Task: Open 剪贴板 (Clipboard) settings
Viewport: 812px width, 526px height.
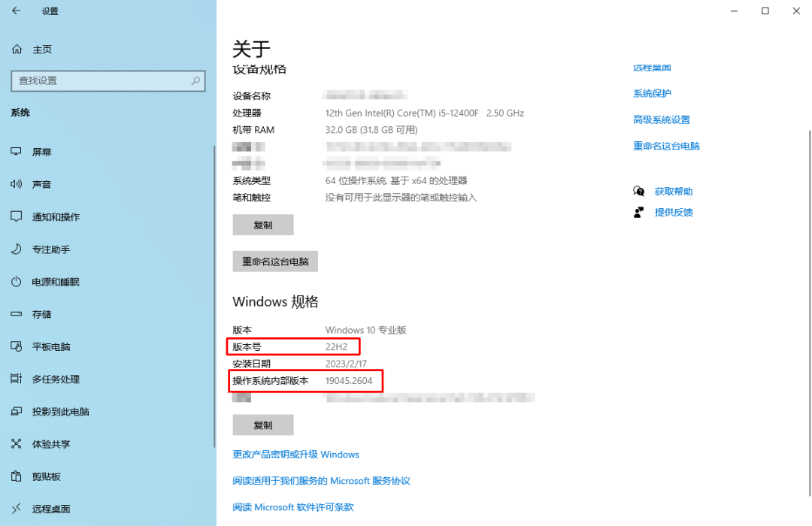Action: point(44,476)
